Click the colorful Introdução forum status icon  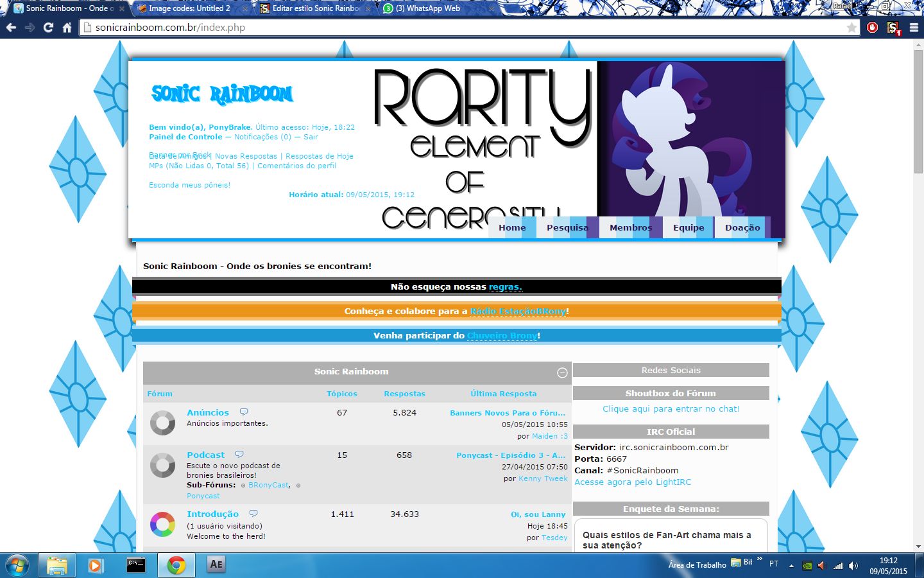click(x=162, y=525)
